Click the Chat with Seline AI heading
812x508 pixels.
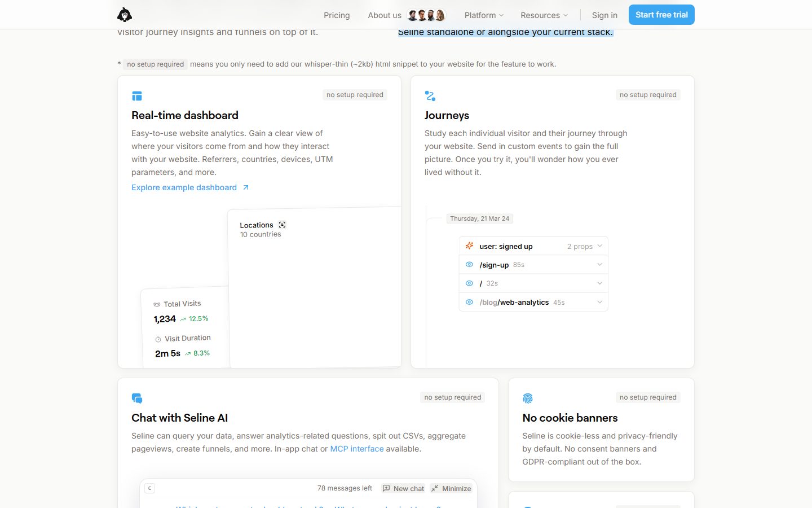click(180, 418)
